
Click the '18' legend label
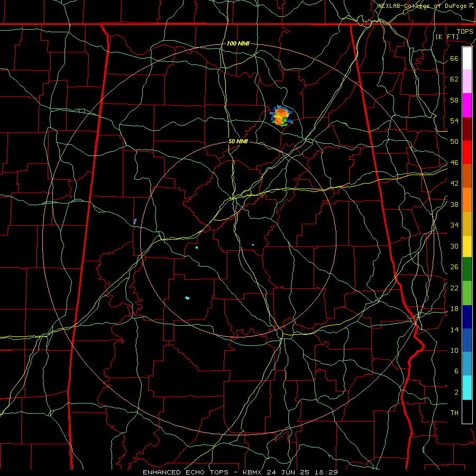(454, 309)
